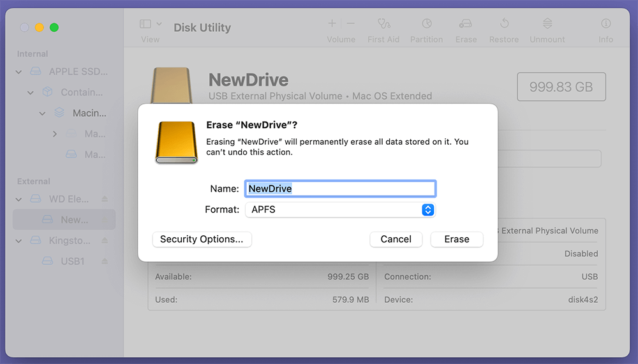Screen dimensions: 638x364
Task: Click the External sidebar section header
Action: tap(34, 182)
